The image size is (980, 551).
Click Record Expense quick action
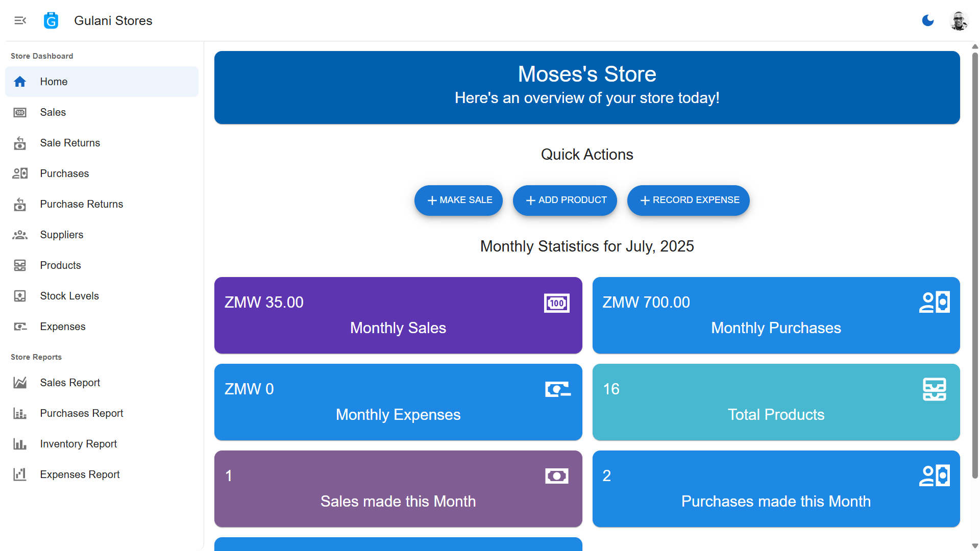tap(688, 201)
